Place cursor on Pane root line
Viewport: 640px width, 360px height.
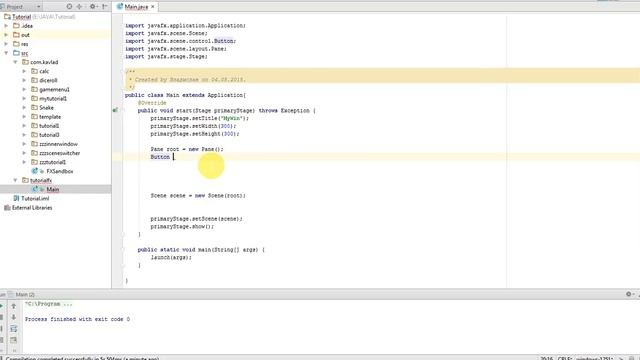tap(187, 149)
